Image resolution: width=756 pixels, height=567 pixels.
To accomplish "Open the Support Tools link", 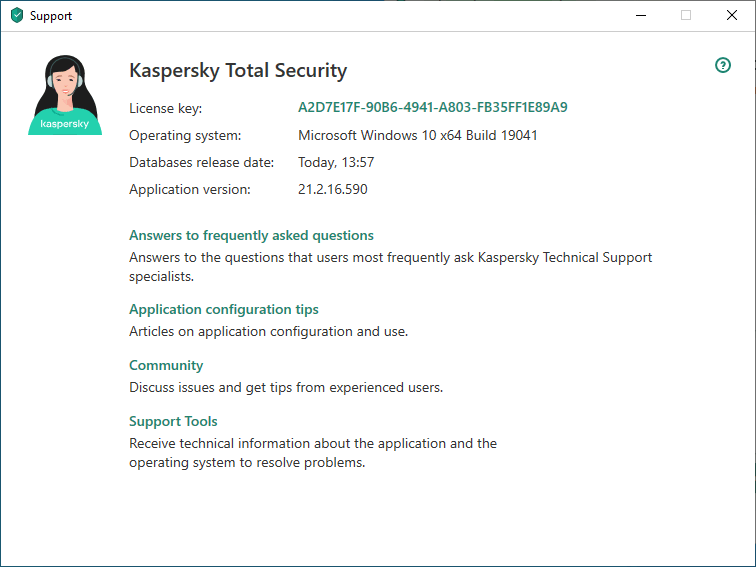I will tap(173, 422).
